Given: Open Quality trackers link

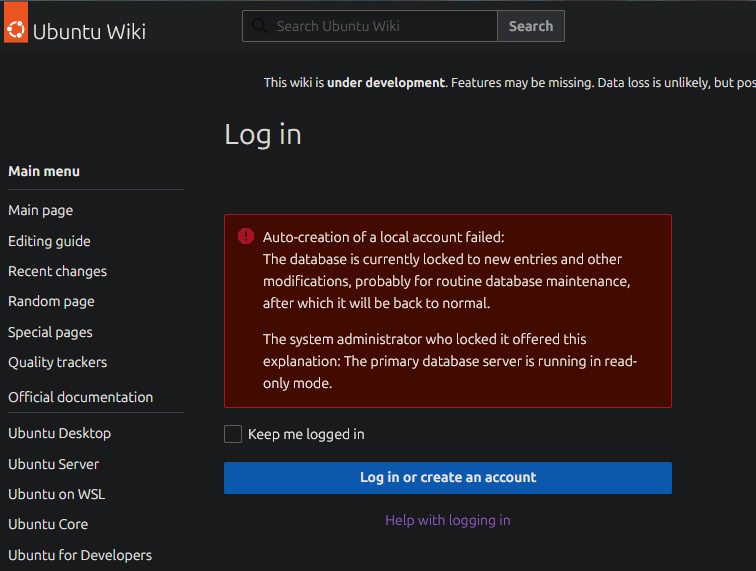Looking at the screenshot, I should pyautogui.click(x=57, y=363).
